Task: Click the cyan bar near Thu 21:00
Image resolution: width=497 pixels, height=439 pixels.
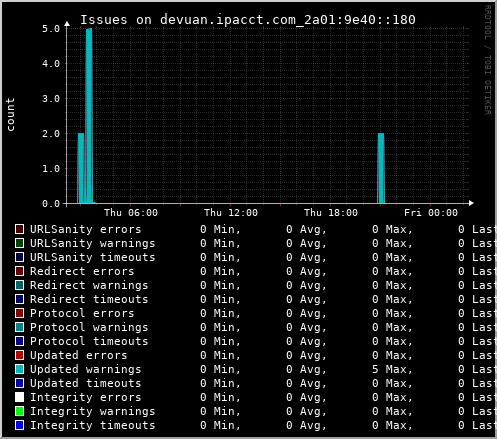Action: click(381, 168)
